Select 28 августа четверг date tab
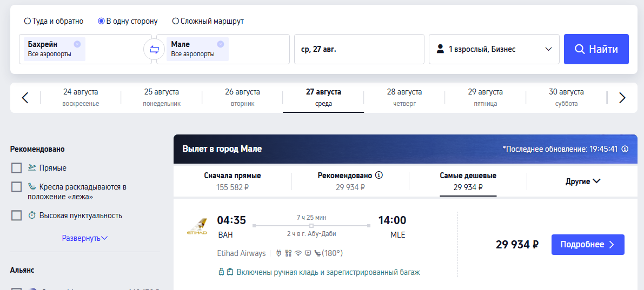Viewport: 644px width, 290px height. pyautogui.click(x=404, y=98)
